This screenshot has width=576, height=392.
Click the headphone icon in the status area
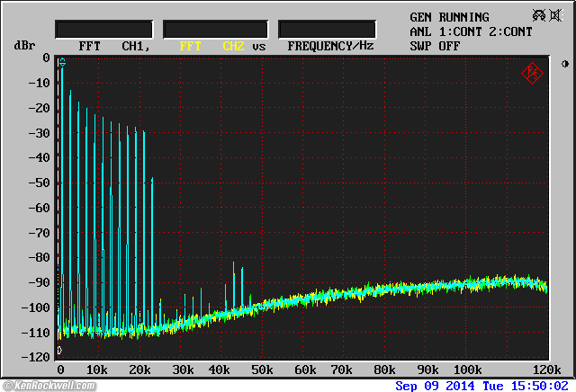[x=538, y=15]
